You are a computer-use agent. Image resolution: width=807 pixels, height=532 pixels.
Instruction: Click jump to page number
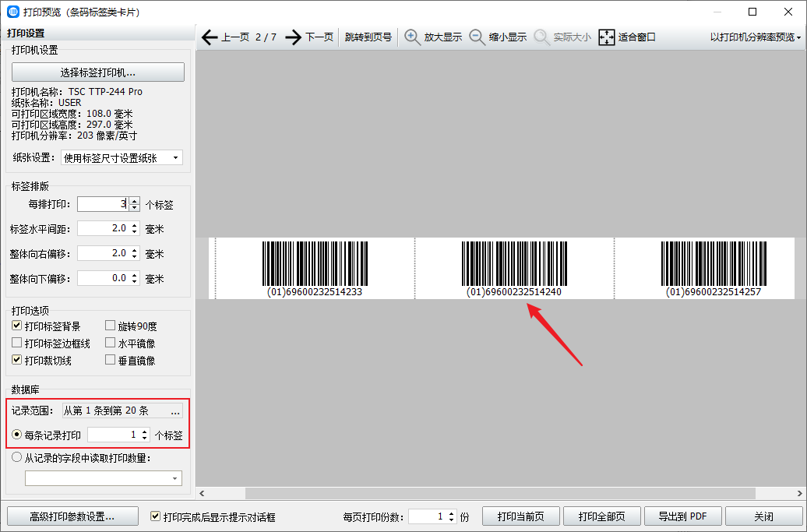(x=368, y=37)
